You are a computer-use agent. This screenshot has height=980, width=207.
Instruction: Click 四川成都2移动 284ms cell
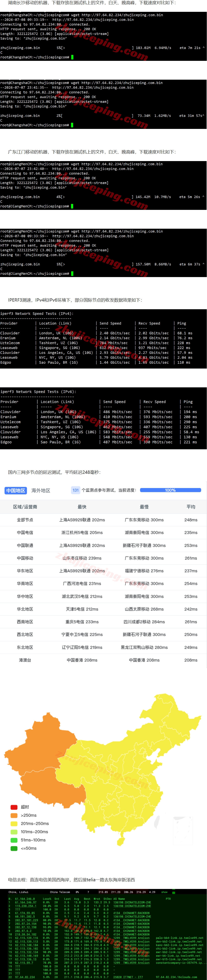[144, 622]
